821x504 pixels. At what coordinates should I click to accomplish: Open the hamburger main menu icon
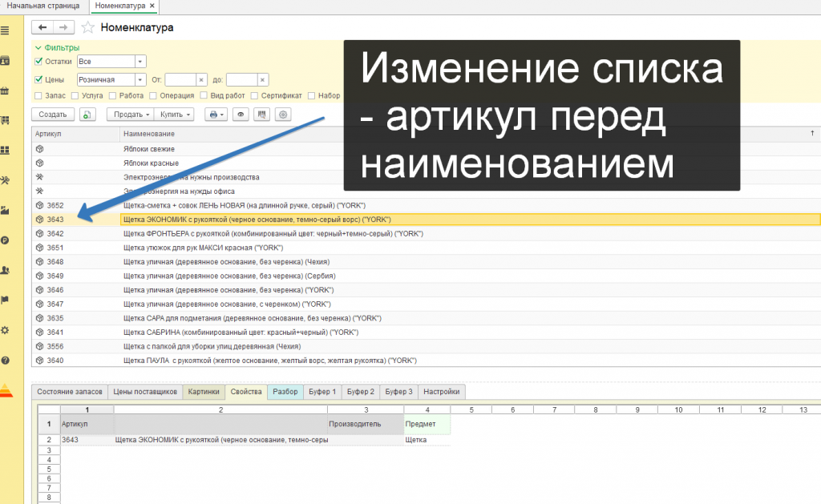pos(5,31)
